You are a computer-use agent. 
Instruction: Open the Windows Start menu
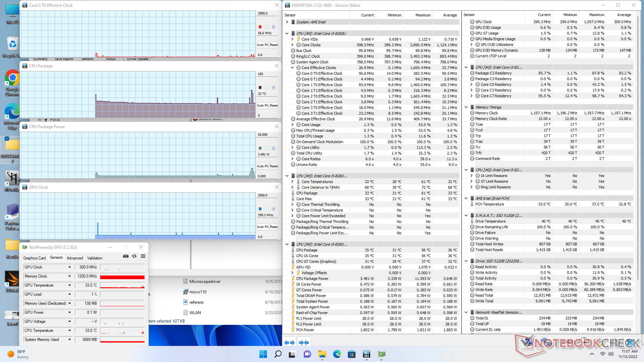pyautogui.click(x=263, y=354)
